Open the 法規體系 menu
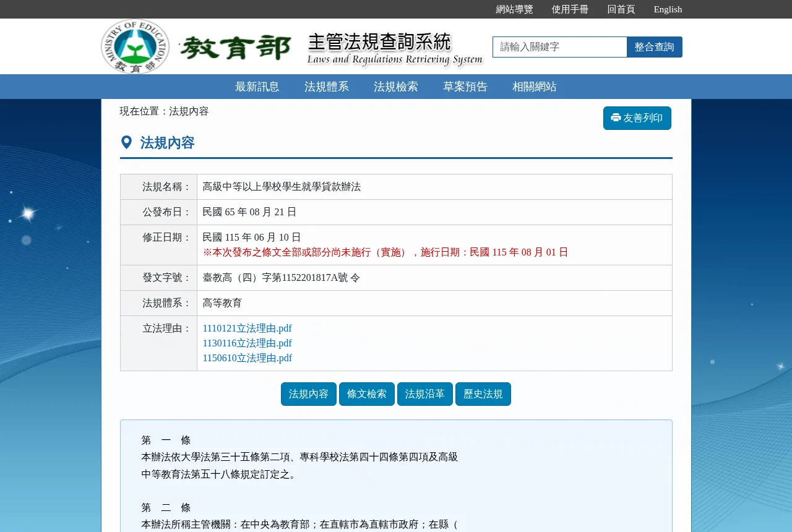Image resolution: width=792 pixels, height=532 pixels. 327,87
